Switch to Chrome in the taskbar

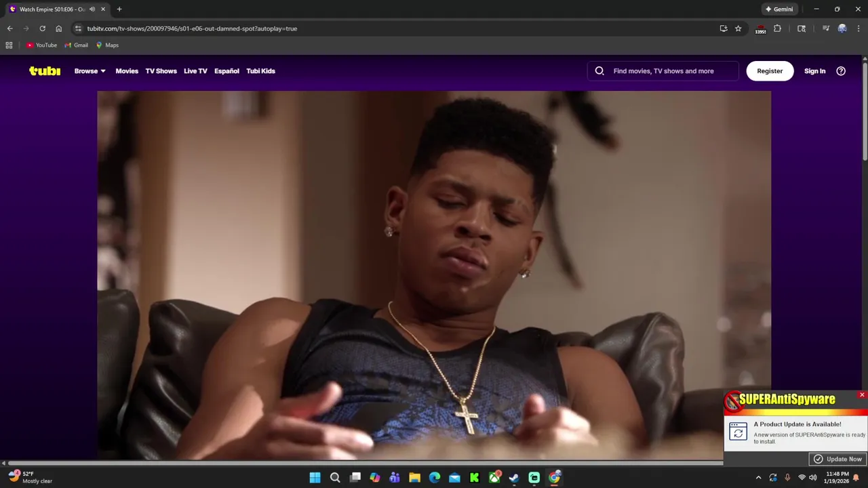point(555,478)
